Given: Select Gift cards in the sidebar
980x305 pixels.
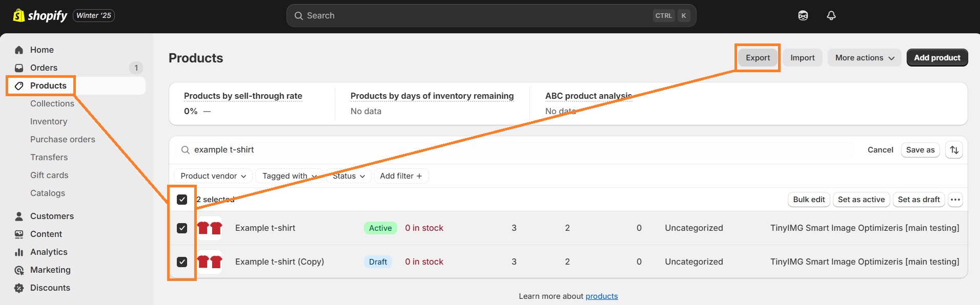Looking at the screenshot, I should pos(49,175).
